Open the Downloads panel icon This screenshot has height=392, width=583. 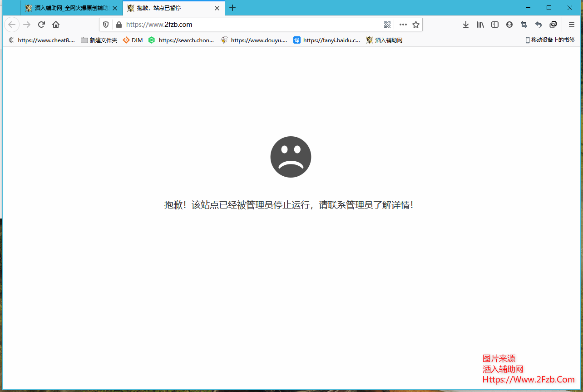(465, 25)
